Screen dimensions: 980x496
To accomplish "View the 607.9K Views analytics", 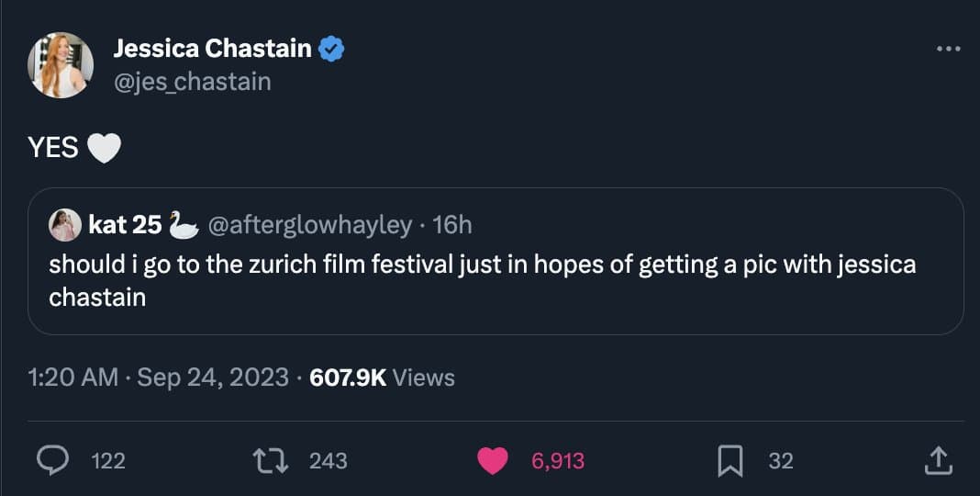I will (383, 378).
